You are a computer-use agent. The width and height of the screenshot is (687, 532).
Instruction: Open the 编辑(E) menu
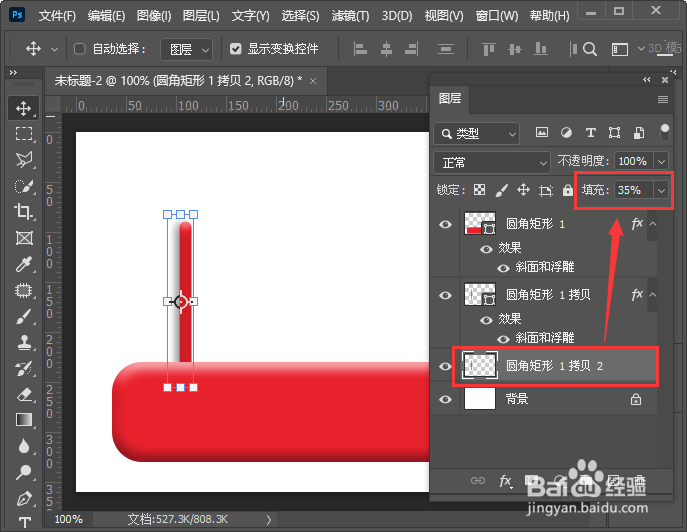[x=106, y=16]
